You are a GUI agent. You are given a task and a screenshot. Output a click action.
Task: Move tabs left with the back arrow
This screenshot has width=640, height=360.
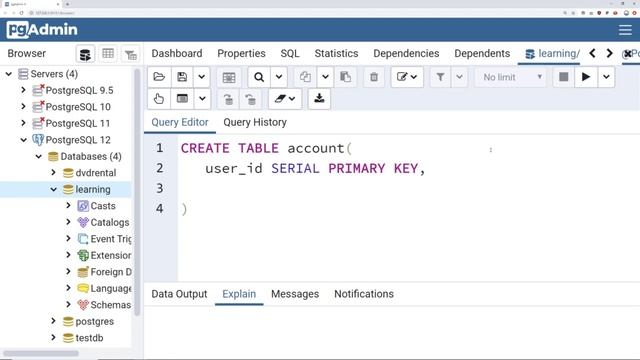click(x=593, y=53)
